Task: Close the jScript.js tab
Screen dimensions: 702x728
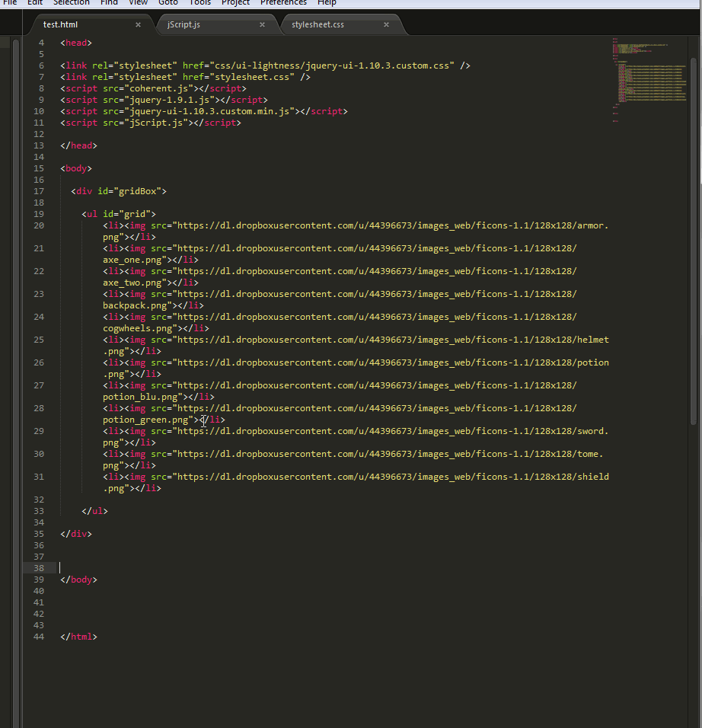Action: (x=262, y=24)
